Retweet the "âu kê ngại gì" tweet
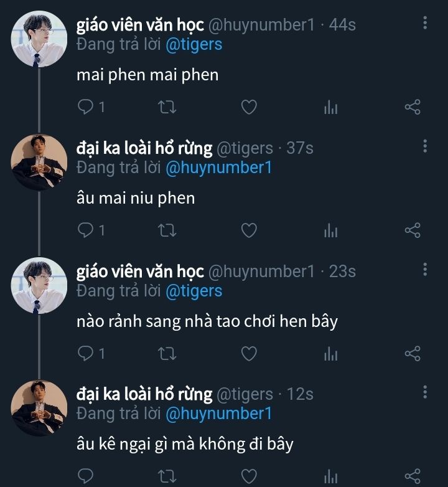Viewport: 448px width, 487px height. tap(167, 476)
